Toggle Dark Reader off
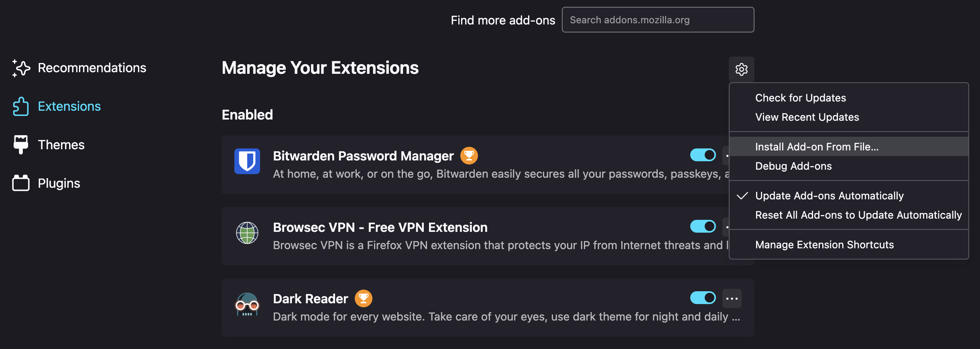 [x=703, y=298]
